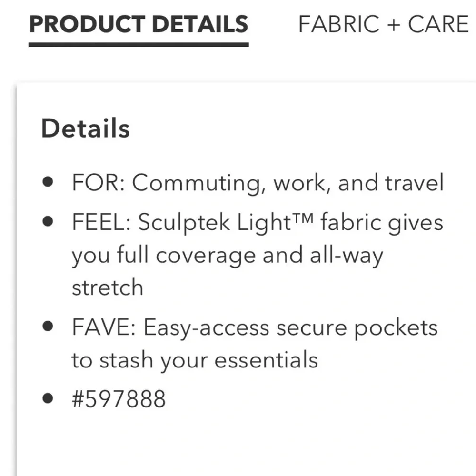Click the 'you full coverage and all-way' line
This screenshot has height=476, width=476.
click(x=228, y=255)
